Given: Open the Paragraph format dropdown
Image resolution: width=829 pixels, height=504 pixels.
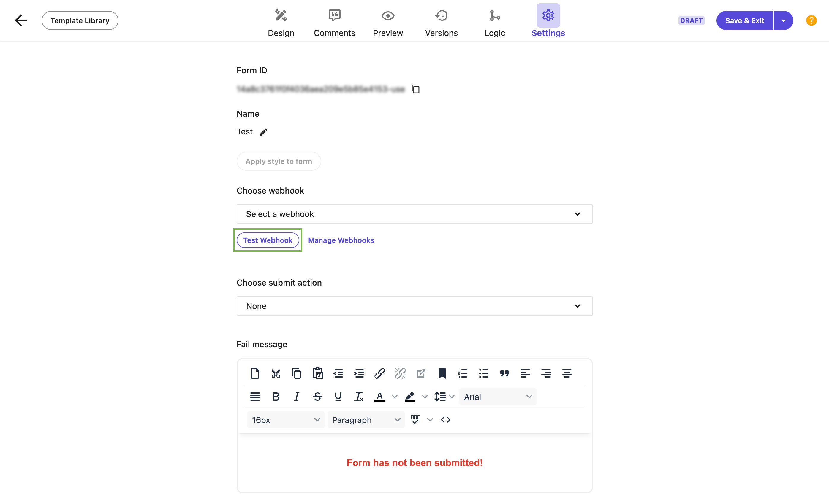Looking at the screenshot, I should 366,420.
